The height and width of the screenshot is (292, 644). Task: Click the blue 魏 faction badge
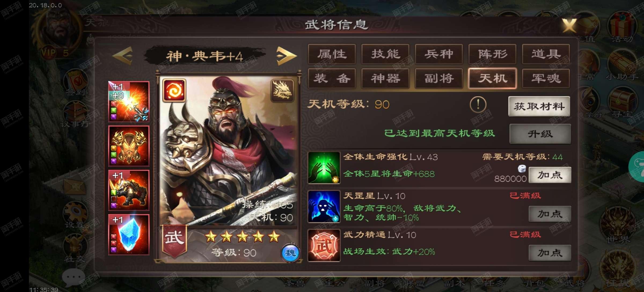290,253
